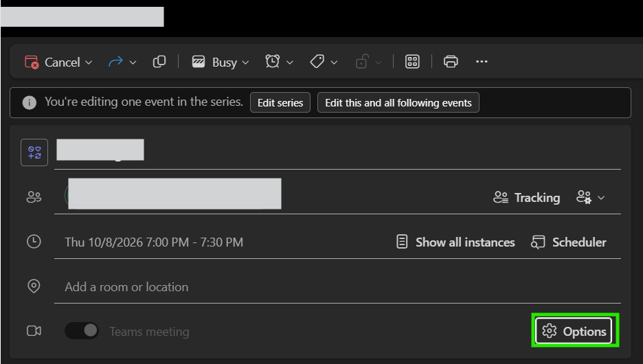Image resolution: width=643 pixels, height=364 pixels.
Task: Click Add a room or location field
Action: pos(337,287)
